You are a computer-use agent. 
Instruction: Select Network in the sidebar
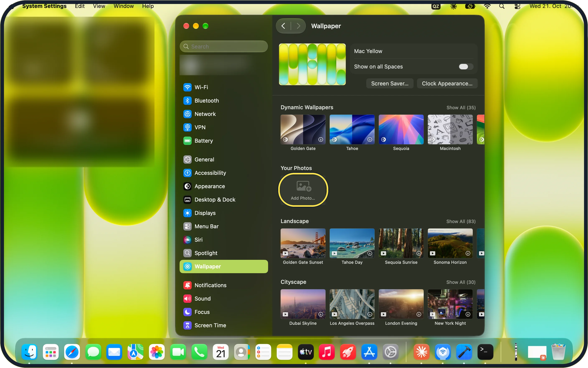pyautogui.click(x=224, y=114)
